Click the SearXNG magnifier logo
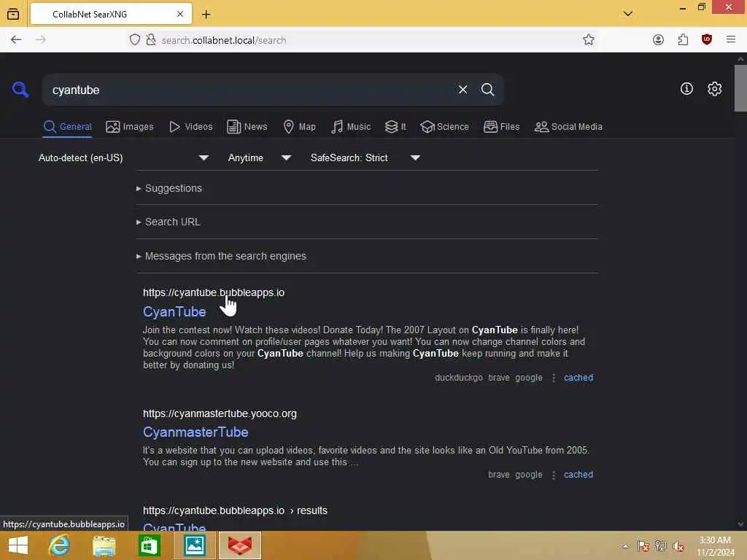This screenshot has height=560, width=747. tap(20, 89)
